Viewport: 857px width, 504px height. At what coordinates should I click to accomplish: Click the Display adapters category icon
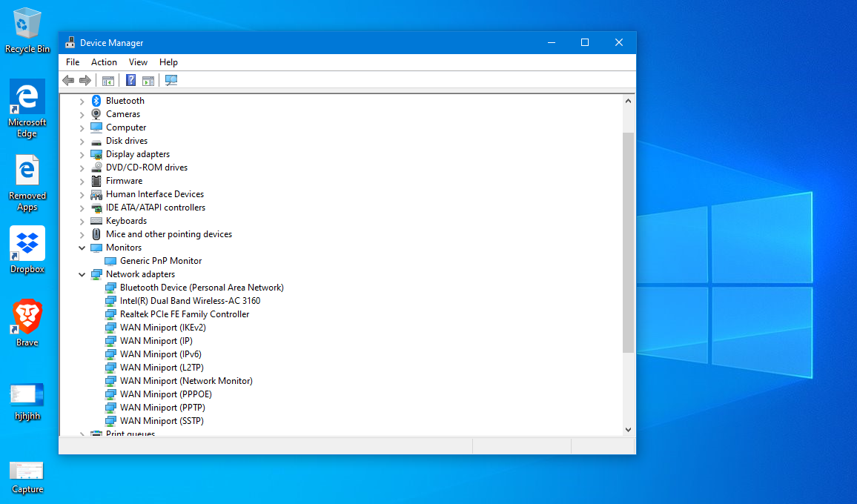pyautogui.click(x=96, y=154)
